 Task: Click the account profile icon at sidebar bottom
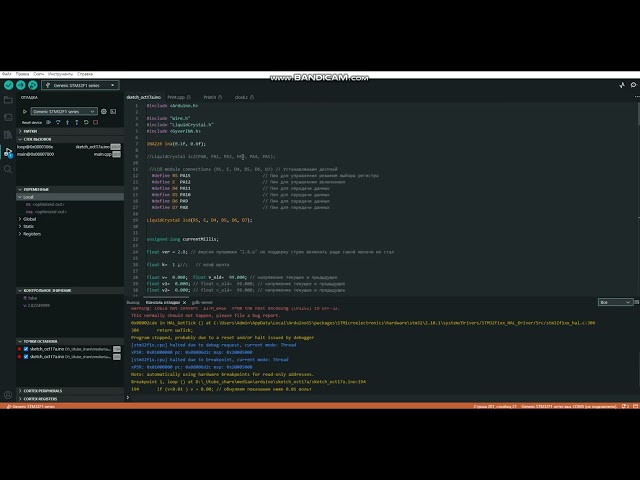(8, 395)
